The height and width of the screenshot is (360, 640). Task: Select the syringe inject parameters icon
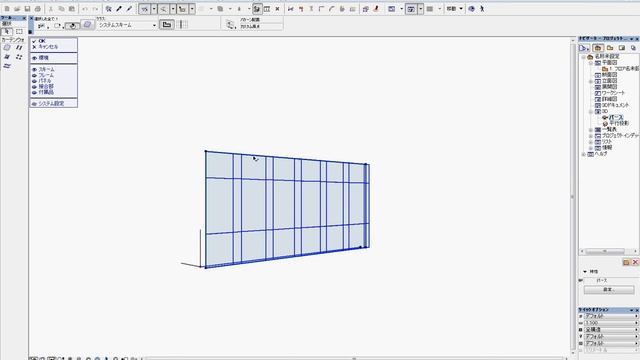[x=129, y=9]
